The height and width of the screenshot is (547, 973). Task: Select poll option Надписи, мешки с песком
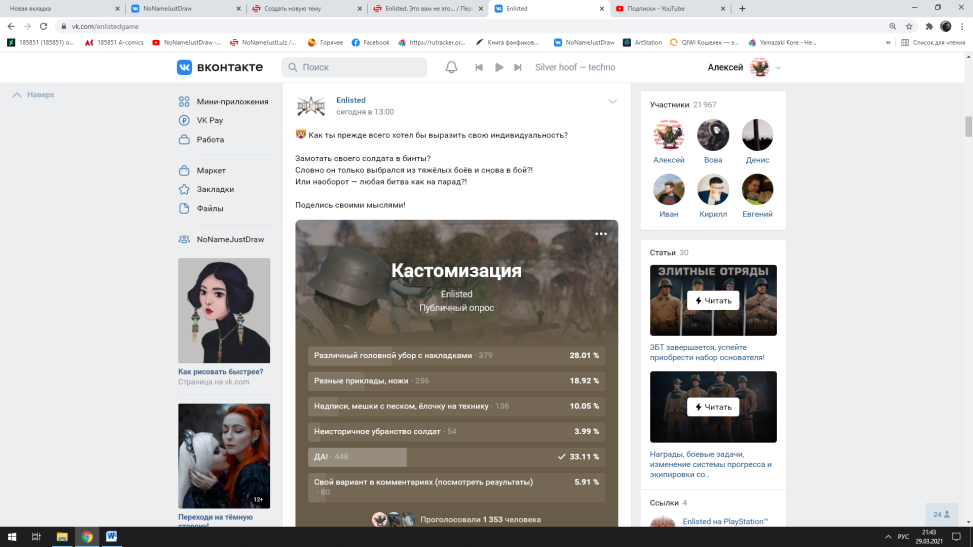pos(456,406)
